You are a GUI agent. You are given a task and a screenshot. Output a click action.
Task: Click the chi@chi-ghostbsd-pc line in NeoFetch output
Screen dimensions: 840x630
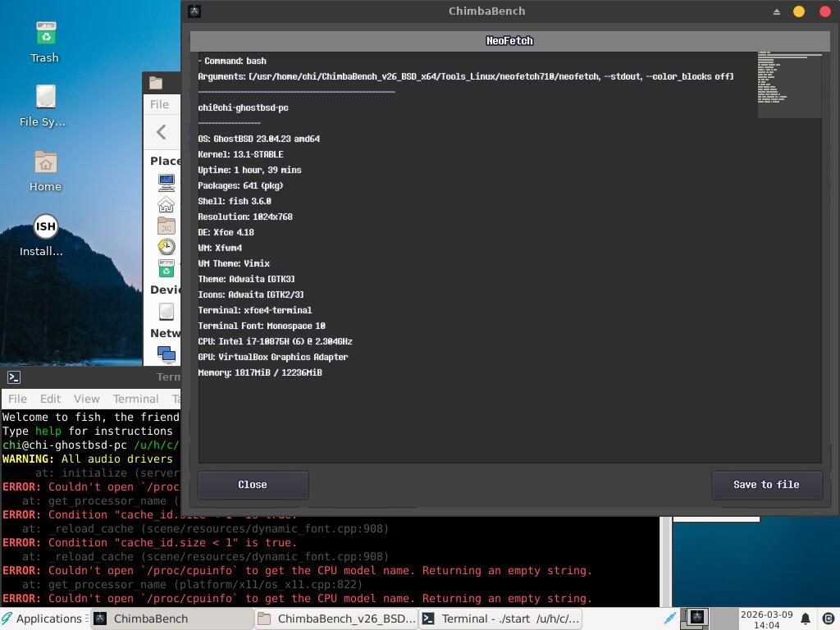pyautogui.click(x=243, y=107)
